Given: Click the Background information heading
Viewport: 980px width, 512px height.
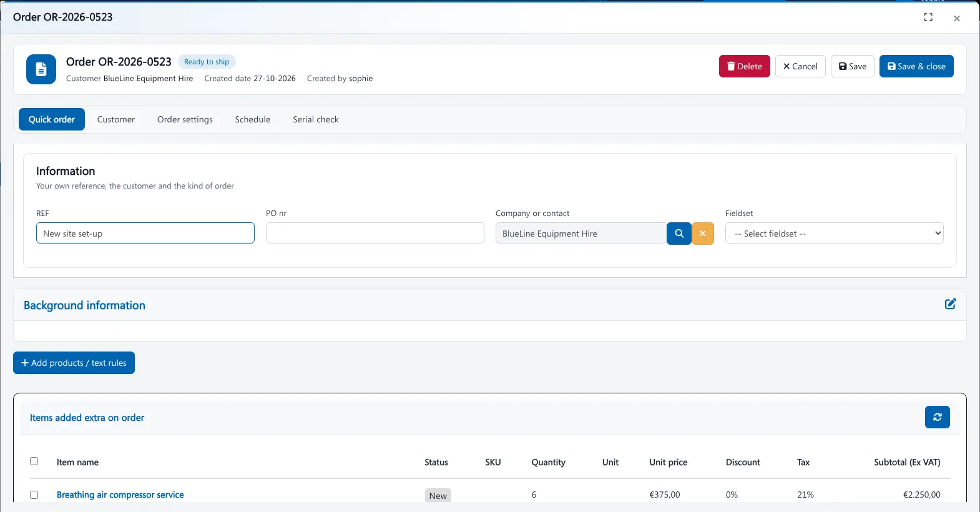Looking at the screenshot, I should pyautogui.click(x=84, y=305).
